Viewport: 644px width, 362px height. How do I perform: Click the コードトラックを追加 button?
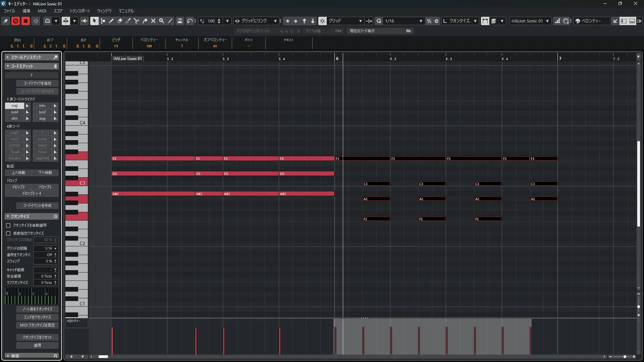(x=37, y=83)
